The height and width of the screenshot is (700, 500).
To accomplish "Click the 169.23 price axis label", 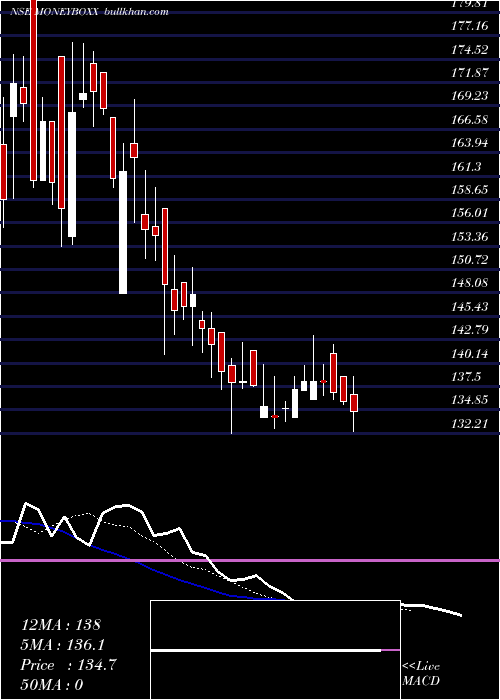I will [470, 96].
